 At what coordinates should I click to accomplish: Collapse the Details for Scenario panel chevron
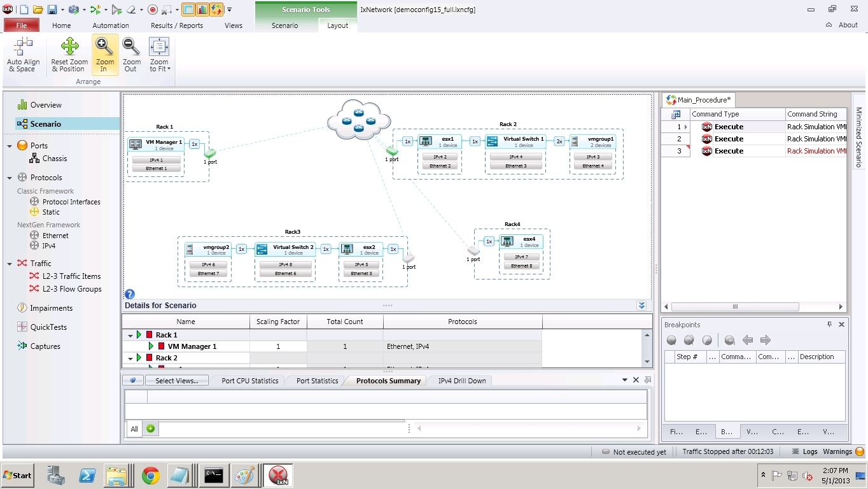641,306
